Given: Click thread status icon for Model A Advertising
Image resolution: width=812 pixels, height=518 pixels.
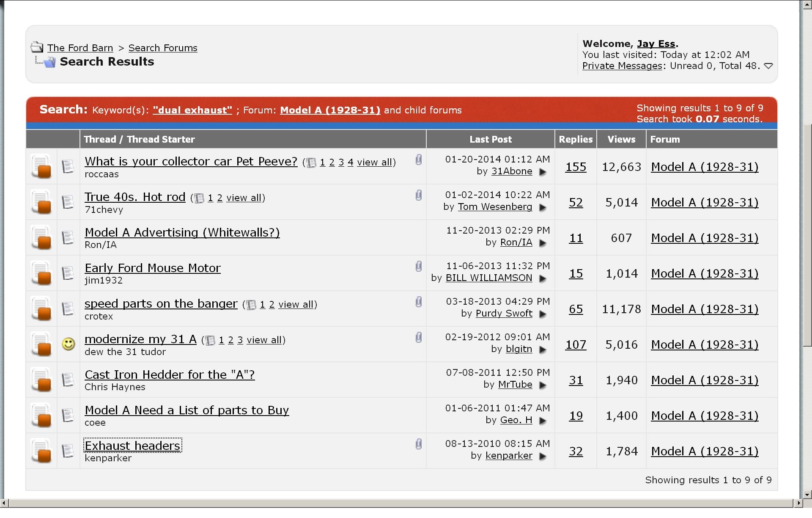Looking at the screenshot, I should 41,237.
